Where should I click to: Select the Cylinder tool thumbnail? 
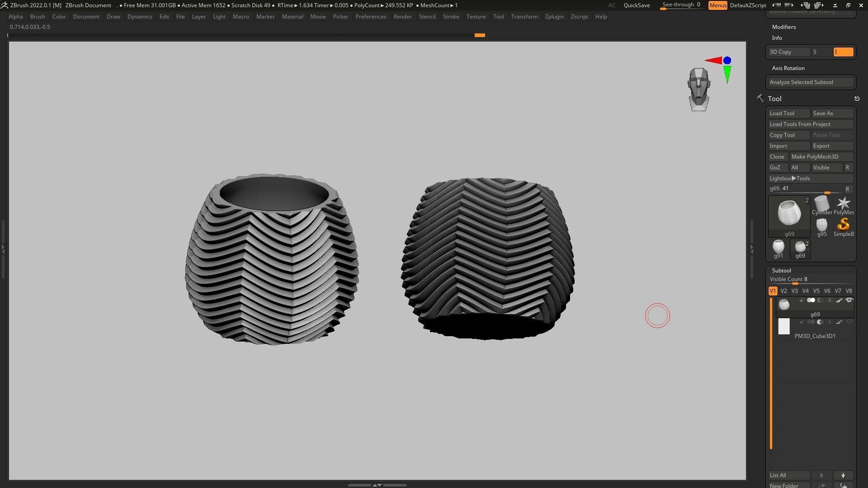[x=821, y=206]
